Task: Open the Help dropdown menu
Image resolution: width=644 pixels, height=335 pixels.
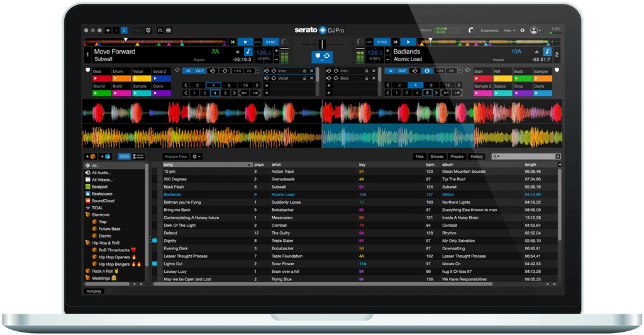Action: tap(509, 30)
